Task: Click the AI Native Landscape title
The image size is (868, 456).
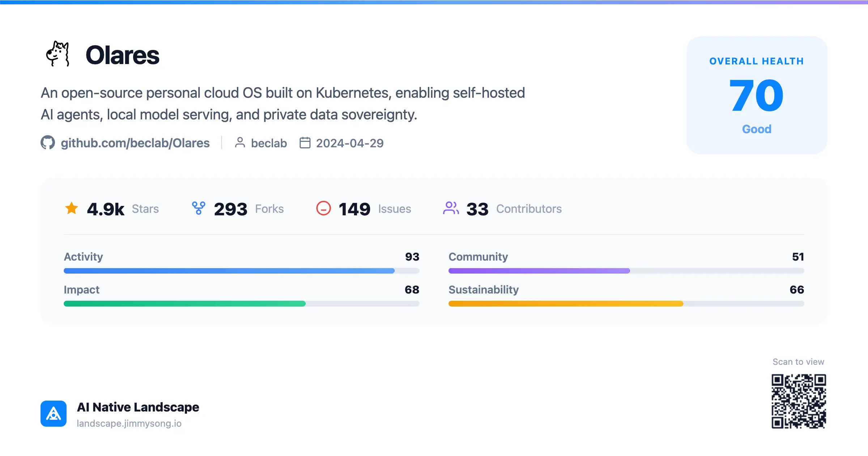Action: pos(138,407)
